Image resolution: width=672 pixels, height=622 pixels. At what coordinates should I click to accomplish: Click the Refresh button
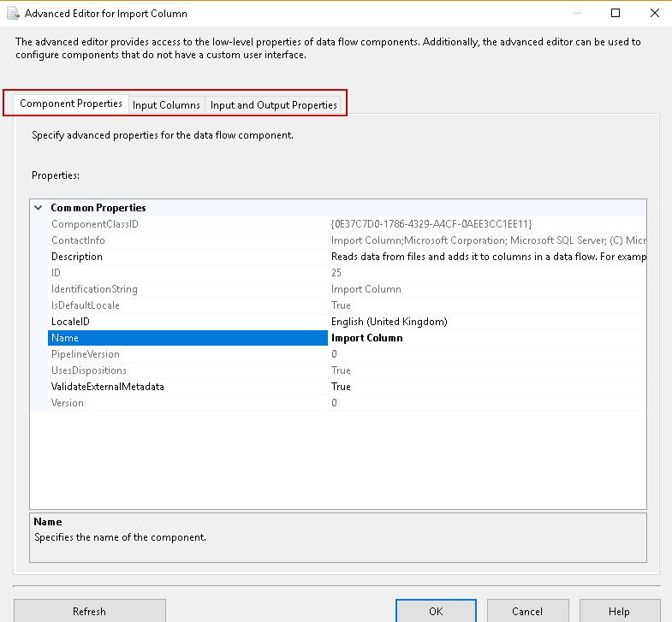pyautogui.click(x=89, y=611)
